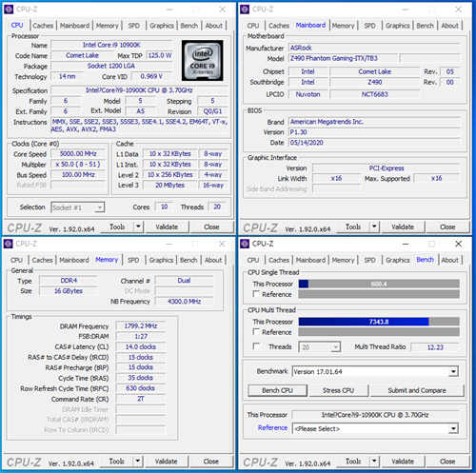The image size is (476, 473).
Task: Click the blue Reference link in Bench window
Action: coord(272,427)
